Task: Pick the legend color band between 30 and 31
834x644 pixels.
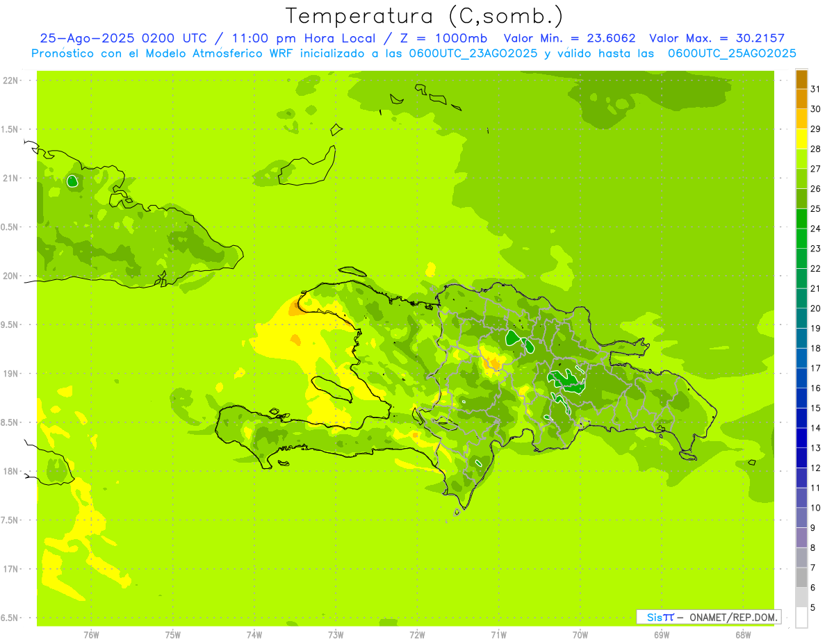Action: click(801, 99)
